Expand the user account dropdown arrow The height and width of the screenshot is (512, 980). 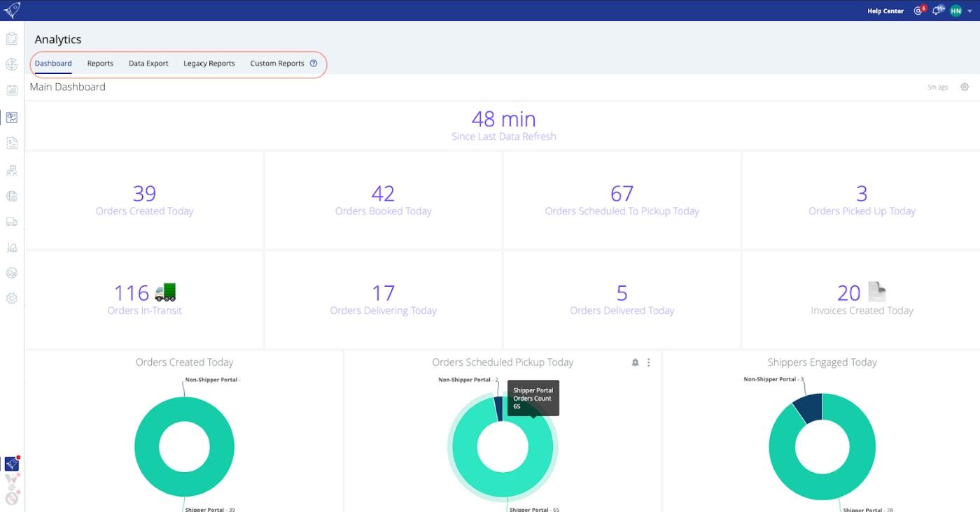click(969, 11)
